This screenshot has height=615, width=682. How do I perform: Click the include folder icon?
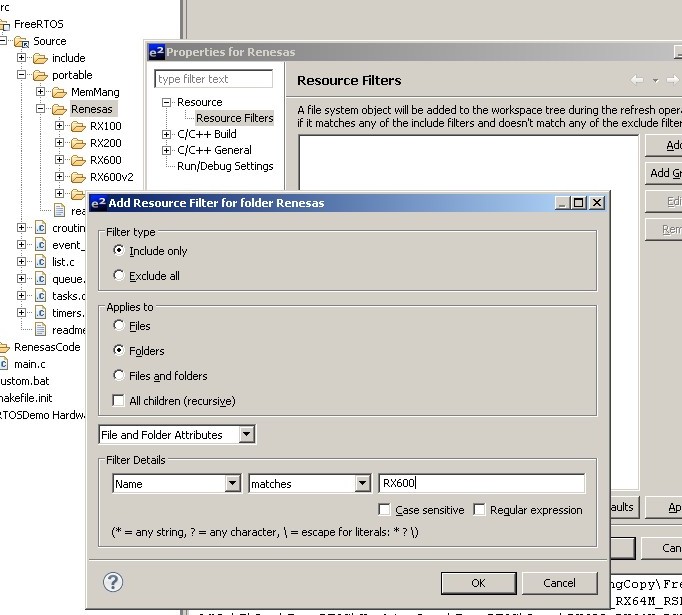[40, 58]
